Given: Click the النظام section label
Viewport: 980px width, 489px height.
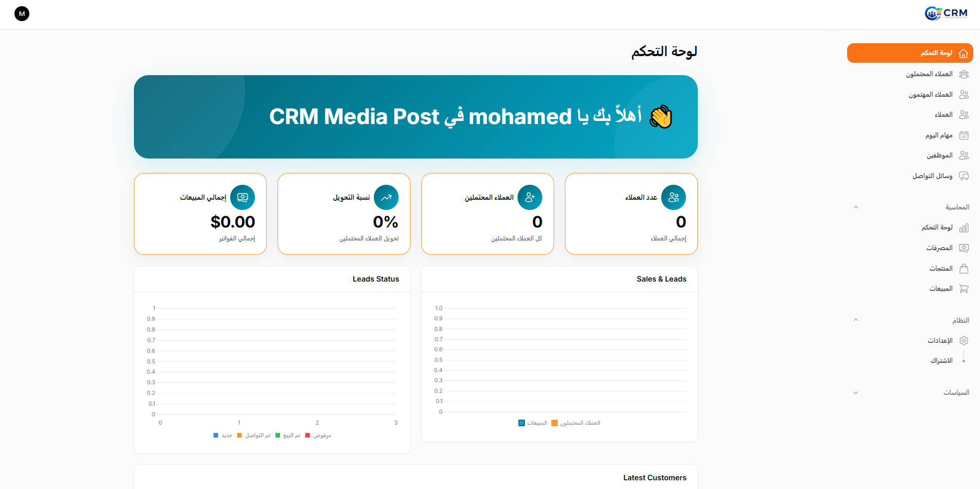Looking at the screenshot, I should 960,320.
